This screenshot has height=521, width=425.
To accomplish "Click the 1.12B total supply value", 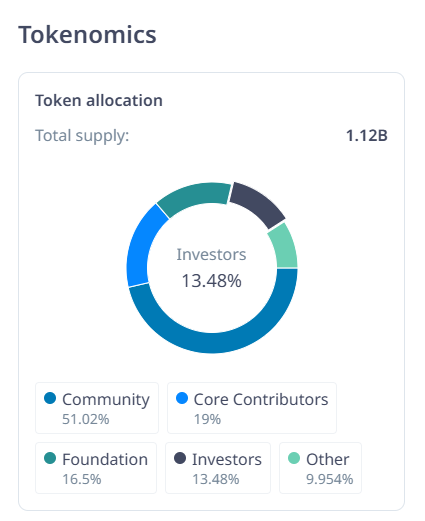I will [x=367, y=136].
